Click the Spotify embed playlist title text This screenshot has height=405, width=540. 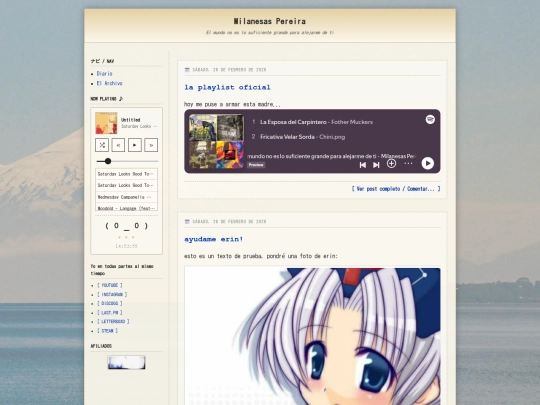332,156
